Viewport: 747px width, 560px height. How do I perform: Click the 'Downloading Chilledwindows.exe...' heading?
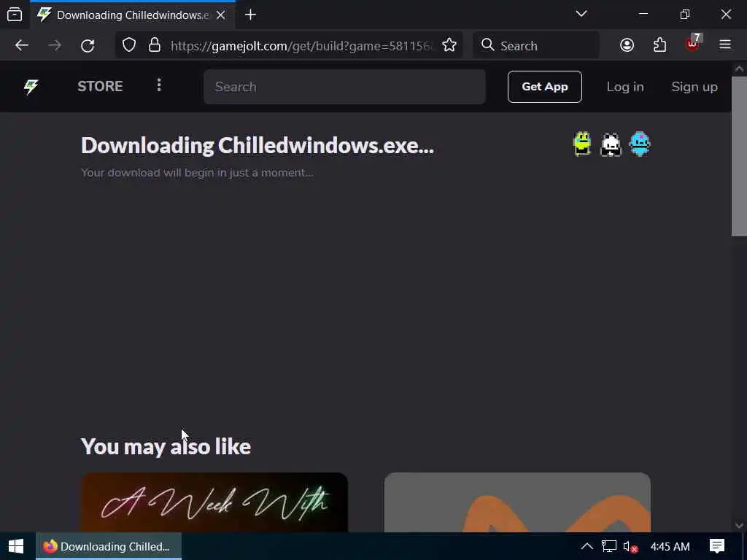pos(258,145)
